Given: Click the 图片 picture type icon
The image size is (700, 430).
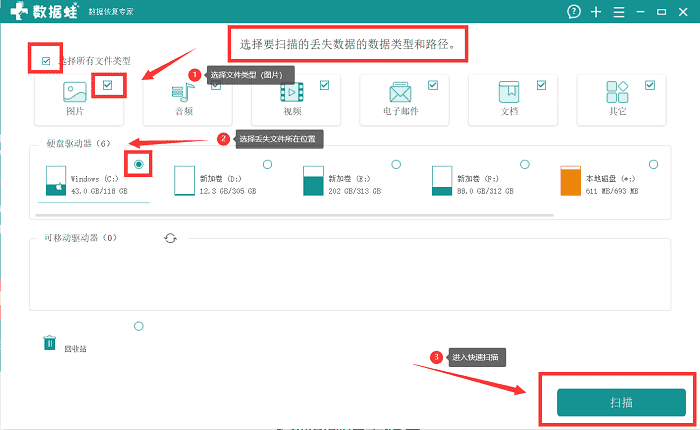Looking at the screenshot, I should click(x=75, y=92).
